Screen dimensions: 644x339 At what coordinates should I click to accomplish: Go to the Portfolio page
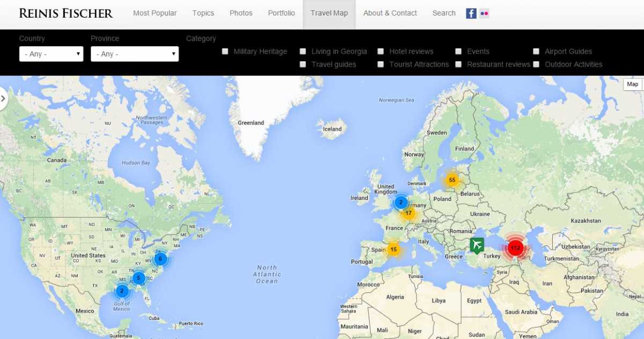click(x=281, y=13)
